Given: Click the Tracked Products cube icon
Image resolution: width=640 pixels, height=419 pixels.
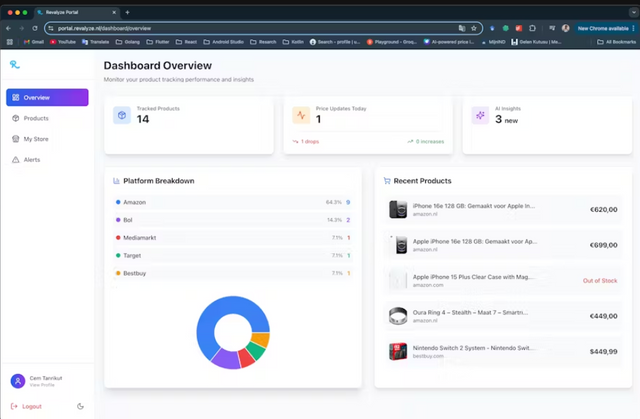Looking at the screenshot, I should (x=122, y=115).
